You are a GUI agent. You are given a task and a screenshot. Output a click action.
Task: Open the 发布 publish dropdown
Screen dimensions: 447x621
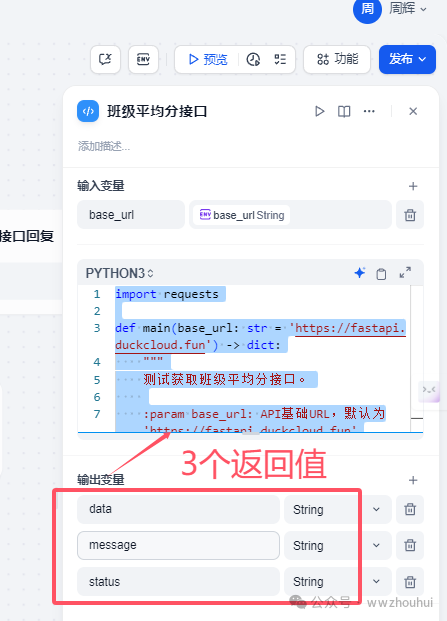pos(407,59)
